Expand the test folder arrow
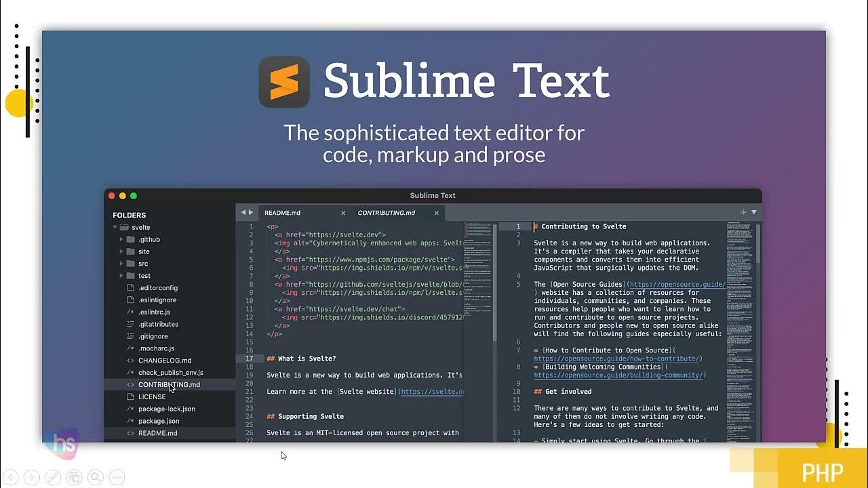Image resolution: width=868 pixels, height=488 pixels. click(121, 276)
